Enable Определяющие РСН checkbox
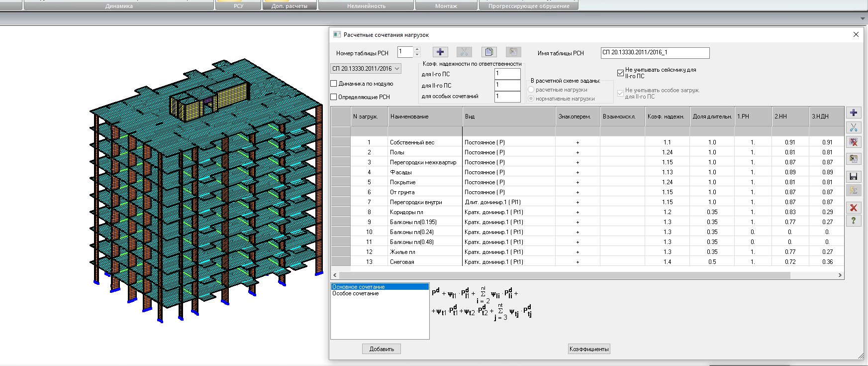The width and height of the screenshot is (868, 366). 334,97
